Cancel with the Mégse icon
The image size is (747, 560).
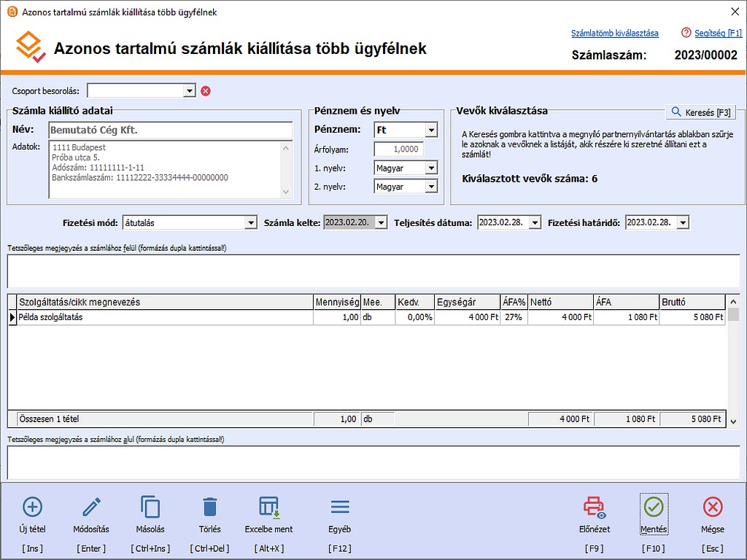click(712, 507)
